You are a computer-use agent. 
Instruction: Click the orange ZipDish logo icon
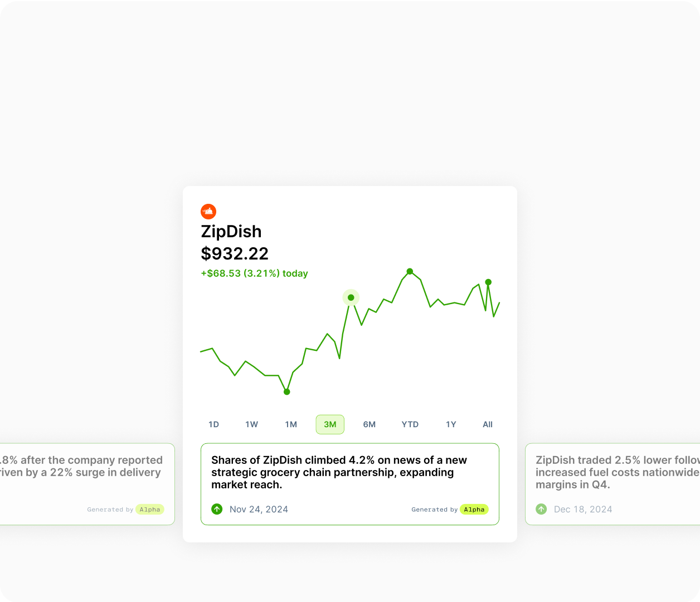tap(208, 212)
